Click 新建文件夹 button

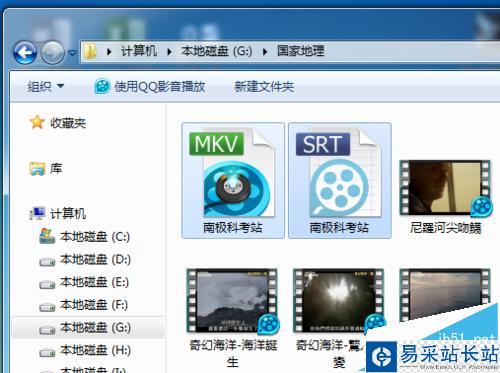[x=264, y=87]
